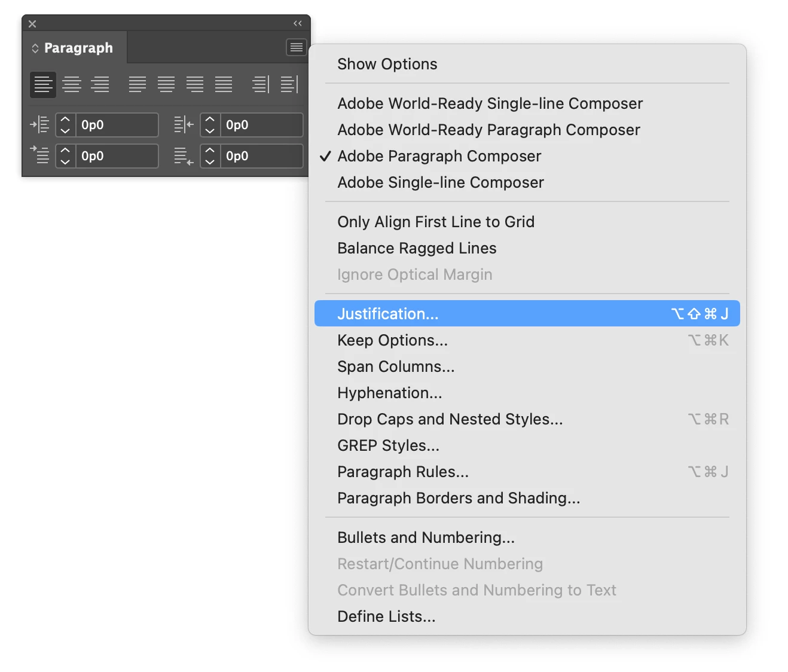The height and width of the screenshot is (672, 788).
Task: Open the Paragraph panel flyout menu icon
Action: click(x=296, y=47)
